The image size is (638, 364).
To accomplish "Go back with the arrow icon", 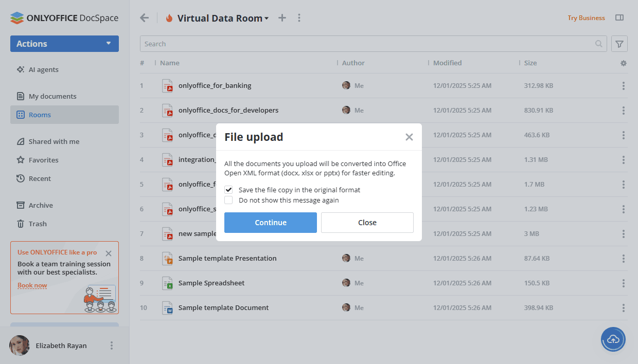I will click(x=145, y=18).
